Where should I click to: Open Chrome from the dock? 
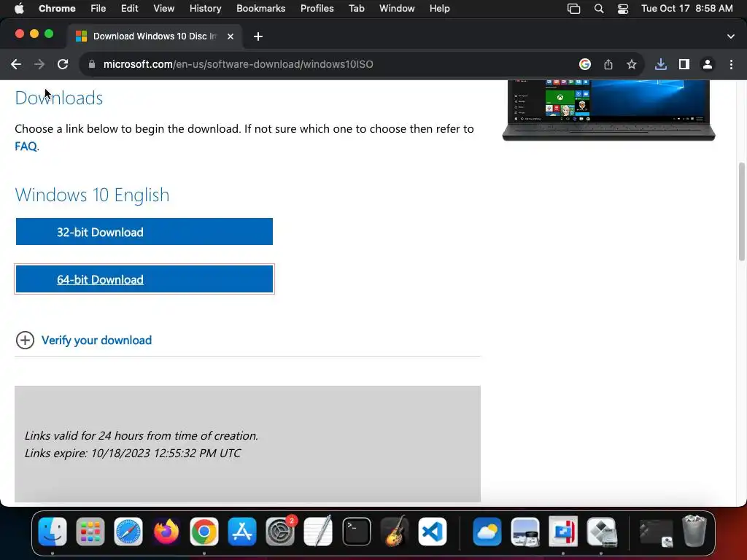204,532
